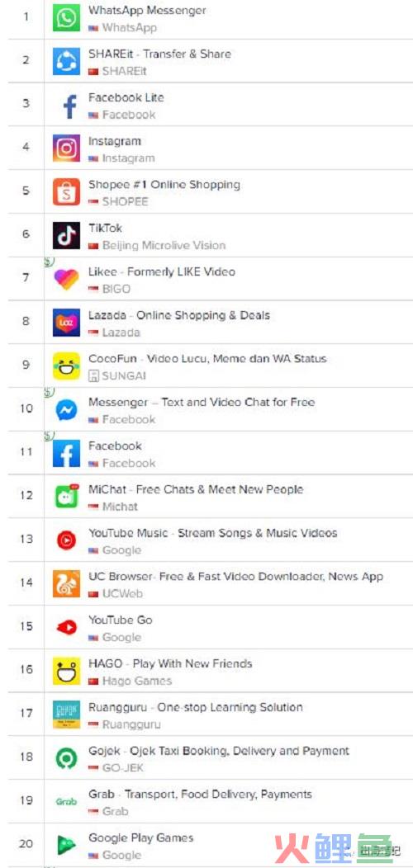Open Beijing Microlive Vision publisher link
Viewport: 413px width, 868px height.
164,245
